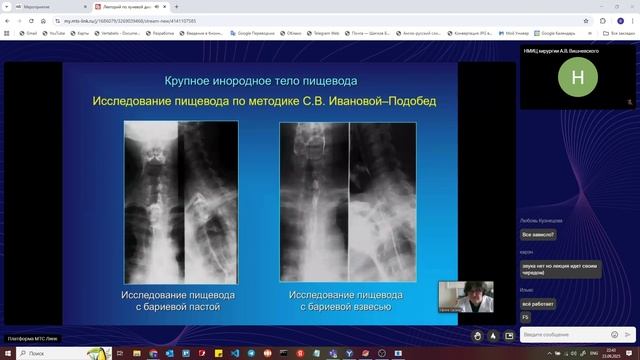640x360 pixels.
Task: Open the emoji picker in chat input
Action: [x=614, y=335]
